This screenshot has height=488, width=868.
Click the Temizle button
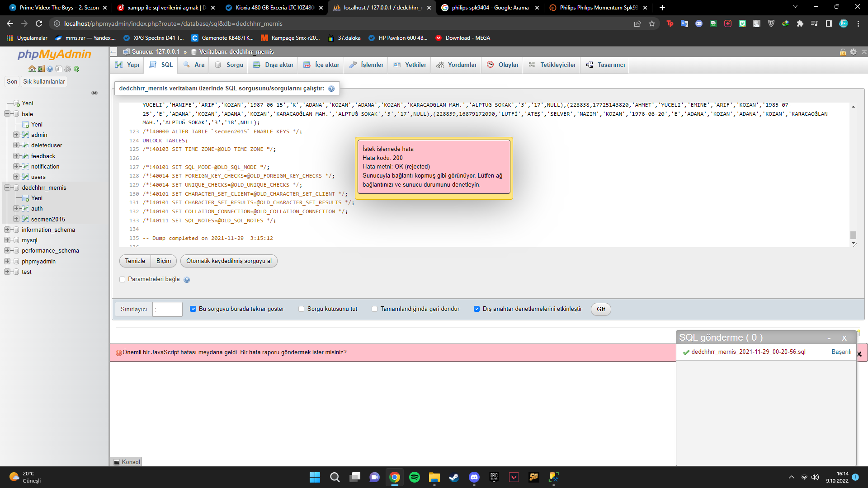click(x=135, y=261)
